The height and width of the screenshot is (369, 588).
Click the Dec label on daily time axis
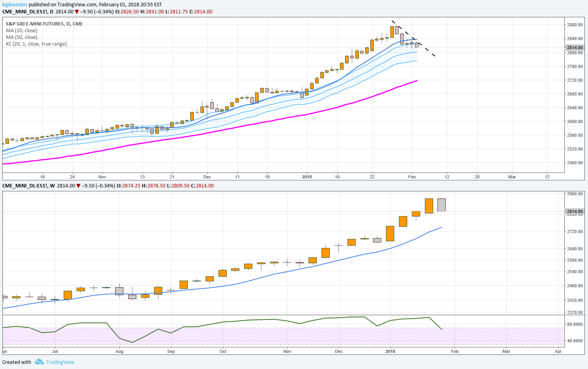(207, 177)
